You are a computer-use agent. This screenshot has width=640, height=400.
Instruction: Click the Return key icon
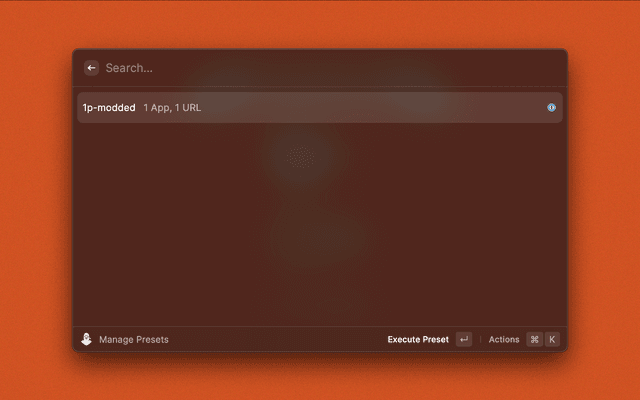pos(464,339)
